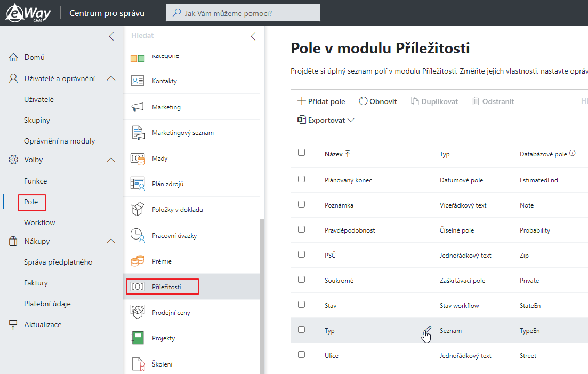The height and width of the screenshot is (374, 588).
Task: Open the Exportovat dropdown arrow
Action: [351, 120]
